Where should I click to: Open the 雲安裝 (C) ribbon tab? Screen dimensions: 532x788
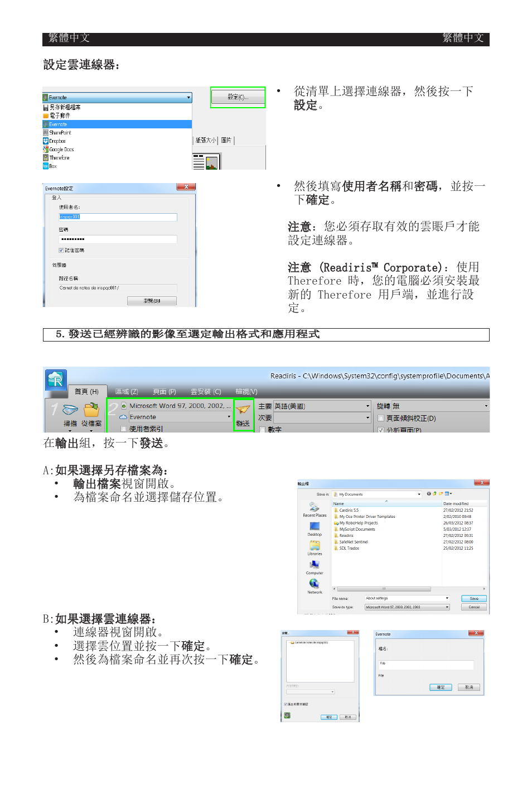coord(206,392)
